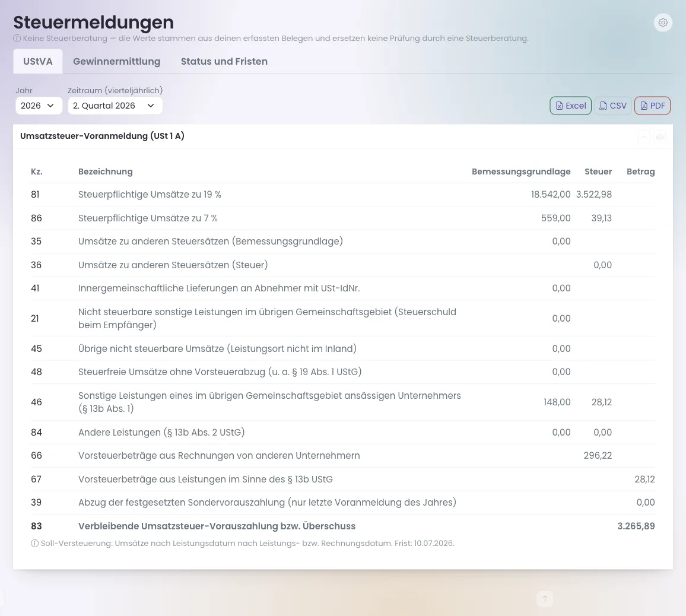Open the Status und Fristen tab
The height and width of the screenshot is (616, 686).
(224, 61)
